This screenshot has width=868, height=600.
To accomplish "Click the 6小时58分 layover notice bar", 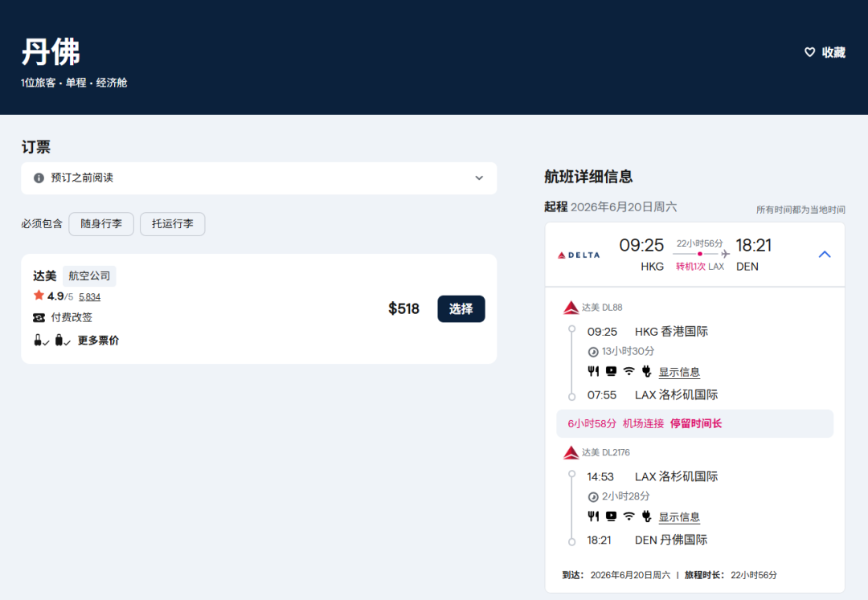I will click(x=694, y=423).
